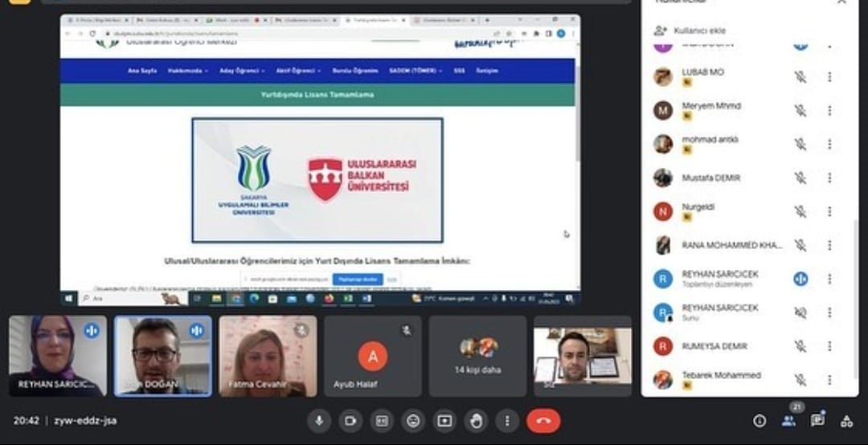Open more options in call control bar
This screenshot has width=868, height=445.
tap(507, 421)
